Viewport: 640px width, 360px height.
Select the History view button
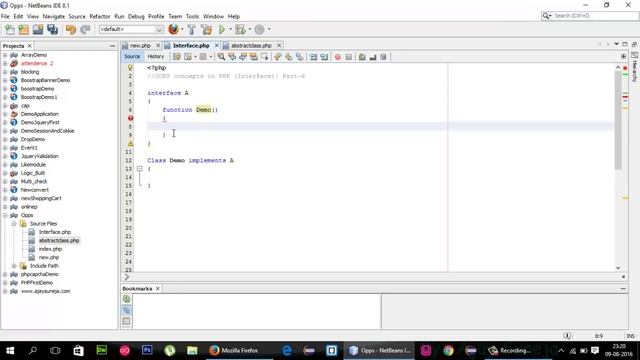pyautogui.click(x=156, y=57)
